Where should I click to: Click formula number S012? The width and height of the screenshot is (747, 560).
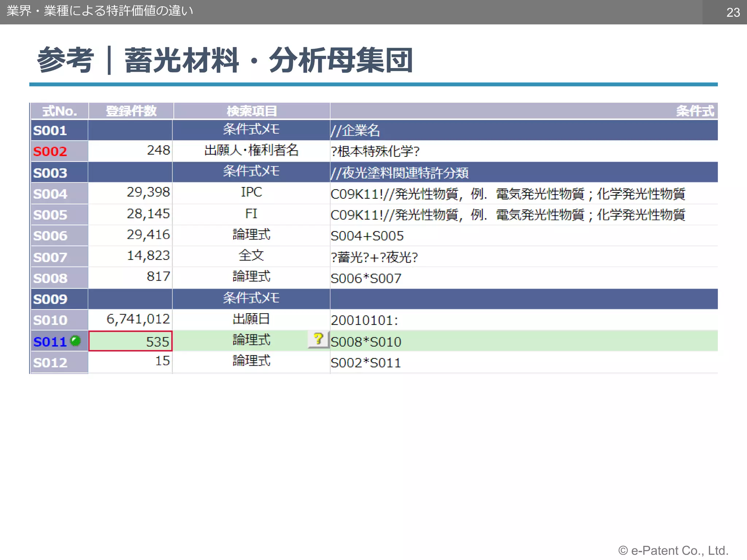pyautogui.click(x=50, y=363)
